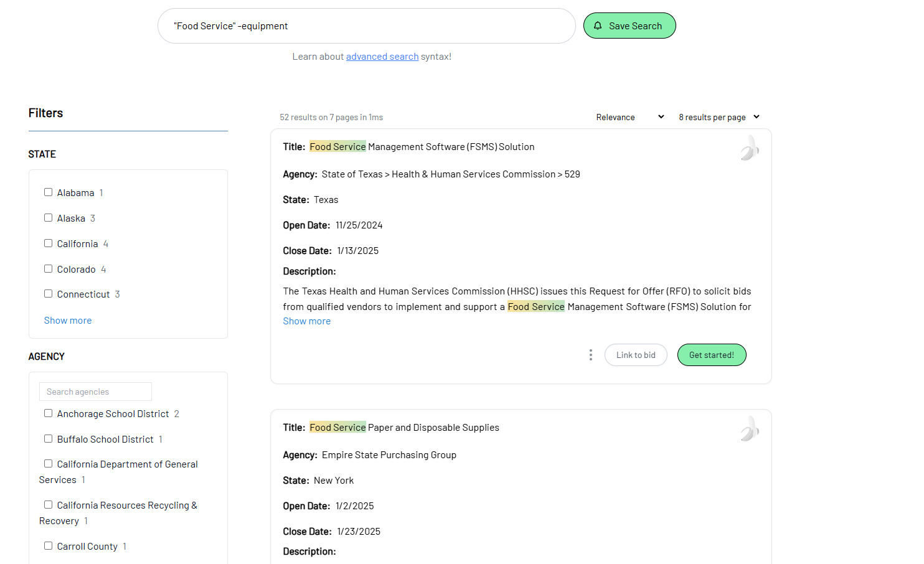Click the bell icon in Save Search
Image resolution: width=924 pixels, height=564 pixels.
(598, 26)
